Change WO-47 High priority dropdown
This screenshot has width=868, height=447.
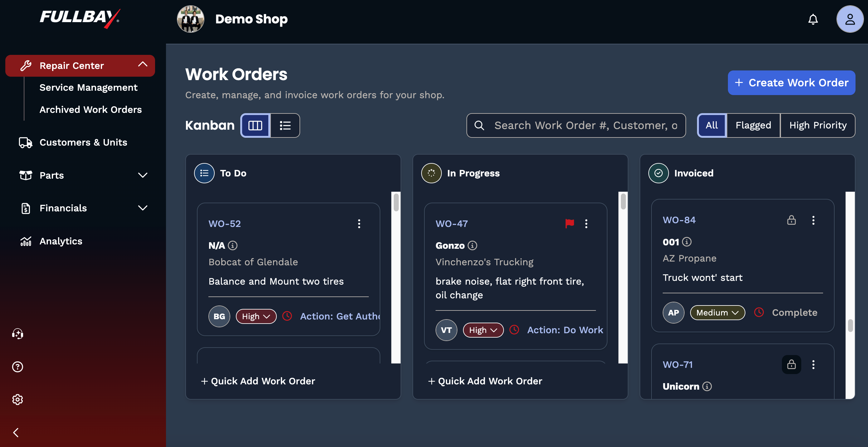point(483,330)
